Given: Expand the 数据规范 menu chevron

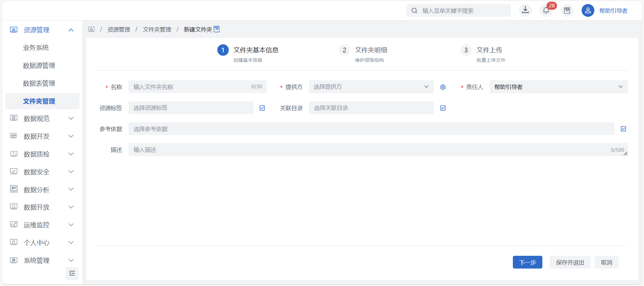Looking at the screenshot, I should pos(71,118).
